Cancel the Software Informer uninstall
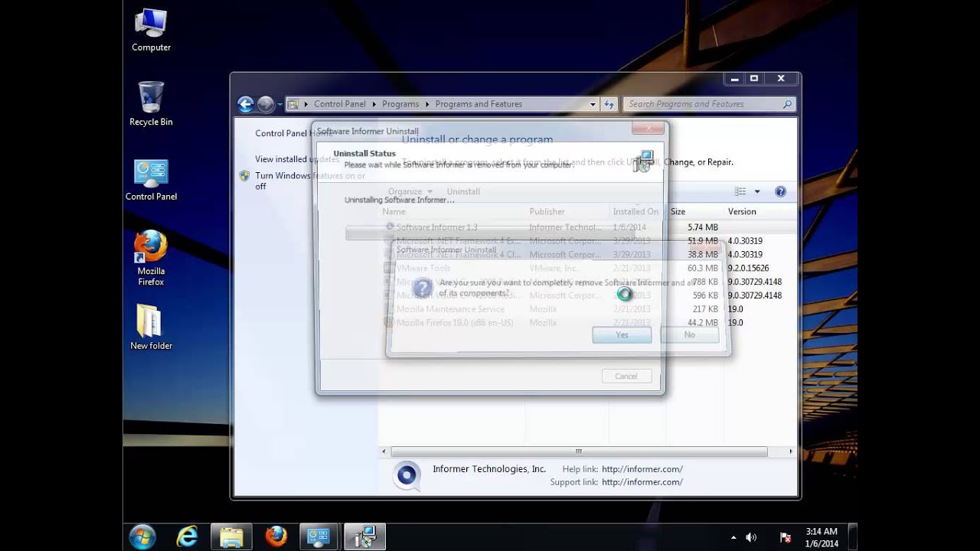The image size is (980, 551). click(626, 376)
